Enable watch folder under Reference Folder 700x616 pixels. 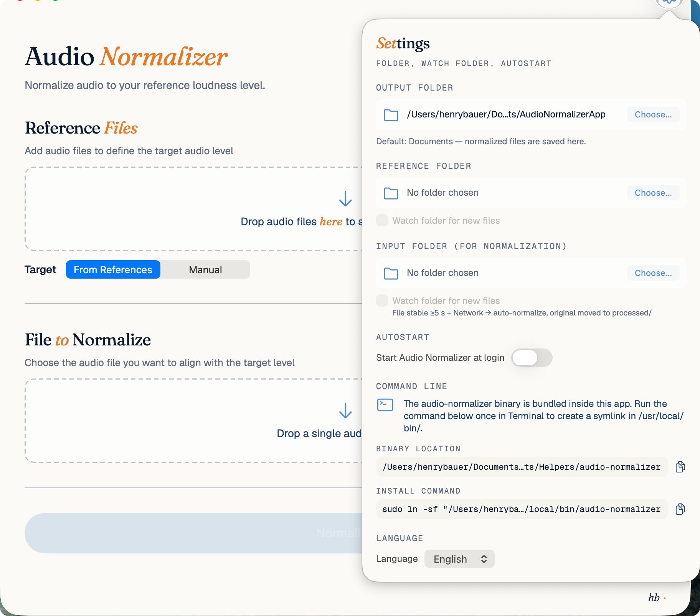(382, 220)
